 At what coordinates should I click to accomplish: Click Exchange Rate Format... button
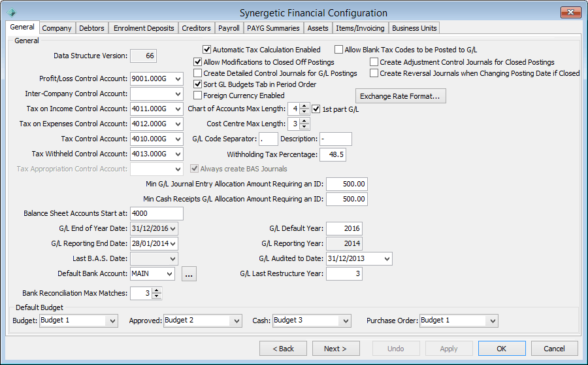click(x=400, y=96)
